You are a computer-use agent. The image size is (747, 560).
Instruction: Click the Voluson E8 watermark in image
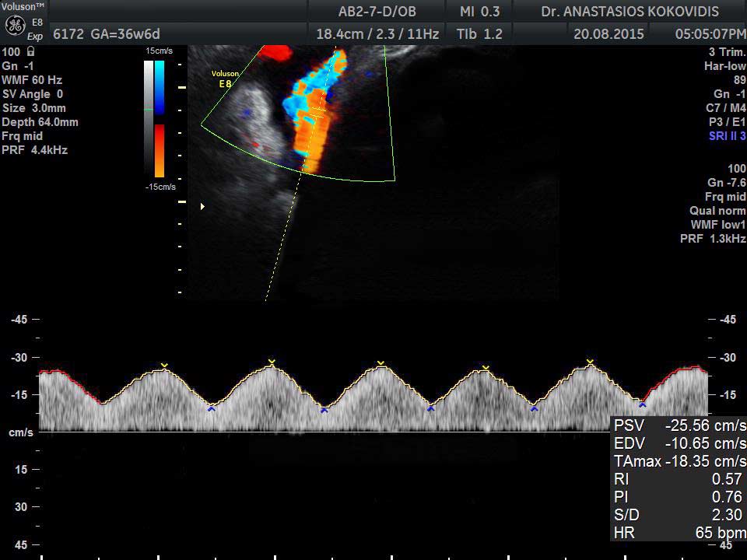[x=225, y=79]
